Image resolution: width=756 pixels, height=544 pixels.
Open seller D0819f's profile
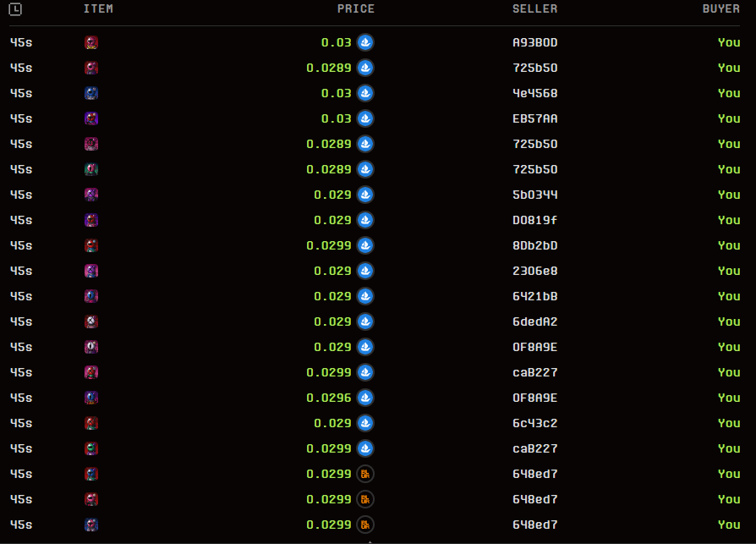click(x=533, y=220)
